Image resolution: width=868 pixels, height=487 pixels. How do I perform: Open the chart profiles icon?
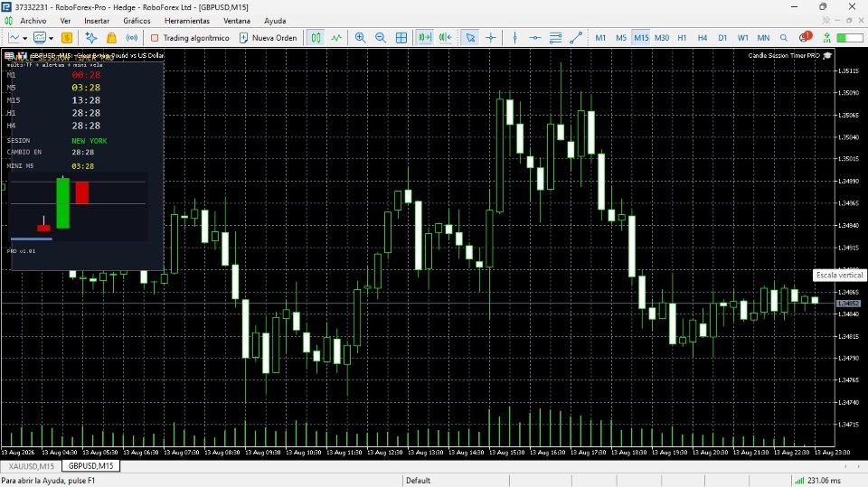tap(39, 38)
